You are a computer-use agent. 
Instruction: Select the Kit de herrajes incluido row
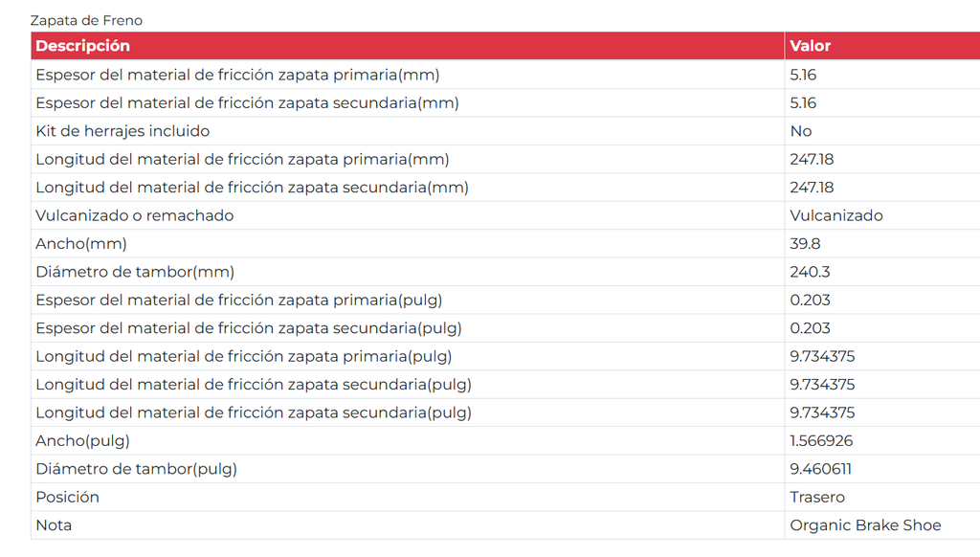(505, 131)
